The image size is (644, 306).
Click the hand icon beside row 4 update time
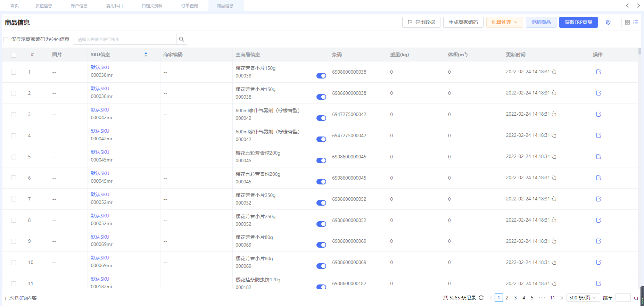click(x=554, y=135)
